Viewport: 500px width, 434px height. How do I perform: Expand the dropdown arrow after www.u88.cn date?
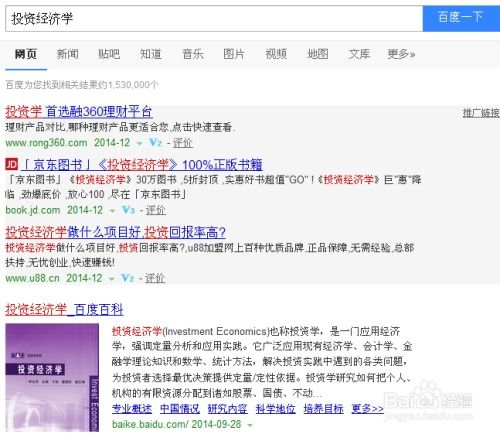coord(111,279)
